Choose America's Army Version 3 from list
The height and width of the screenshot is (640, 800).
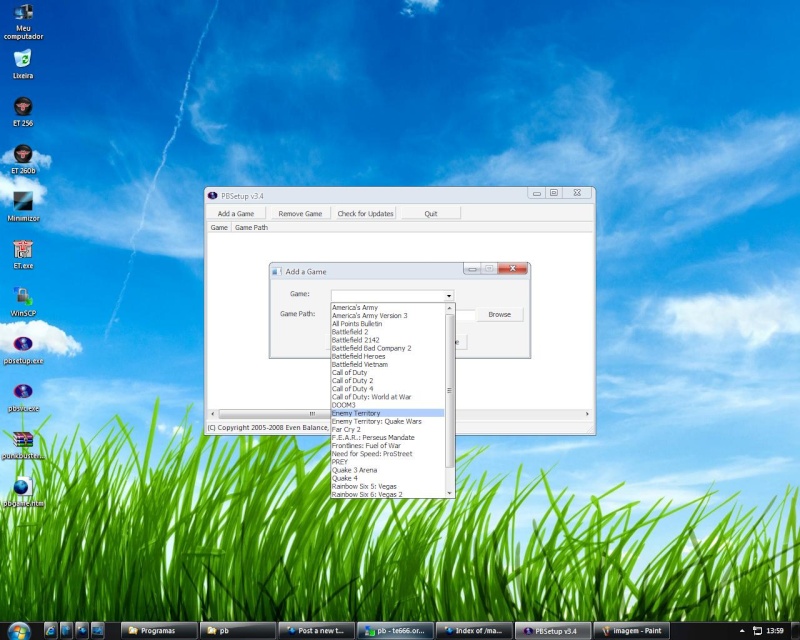388,315
